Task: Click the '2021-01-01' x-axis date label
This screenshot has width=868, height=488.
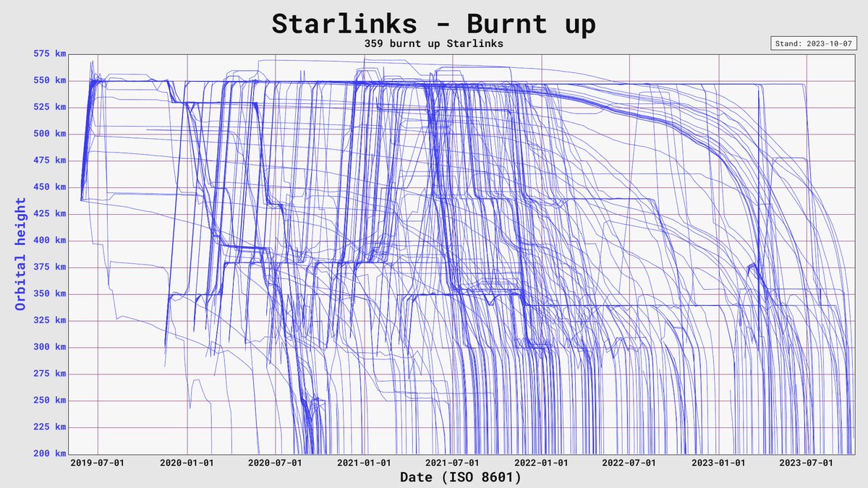Action: (x=365, y=463)
